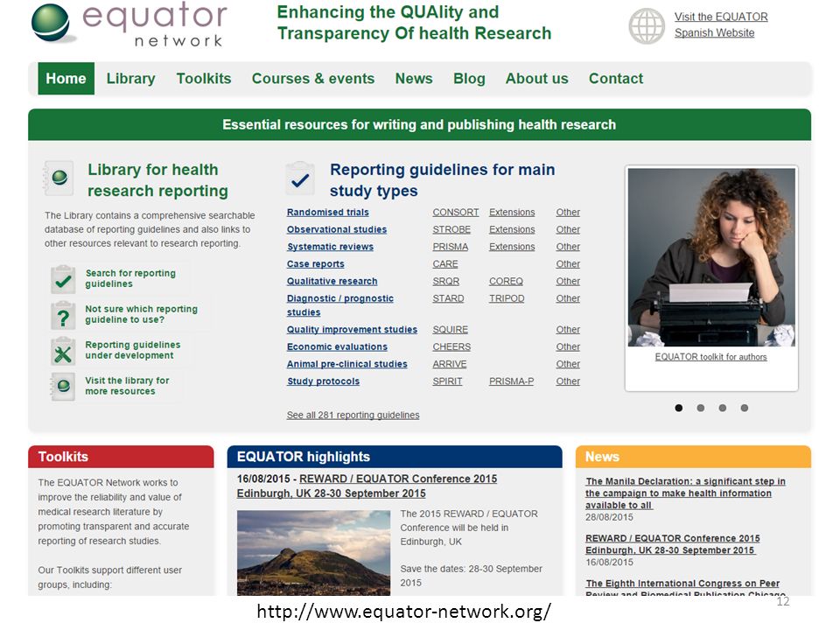Click the TRIPOD guideline link
840x630 pixels.
[x=507, y=298]
